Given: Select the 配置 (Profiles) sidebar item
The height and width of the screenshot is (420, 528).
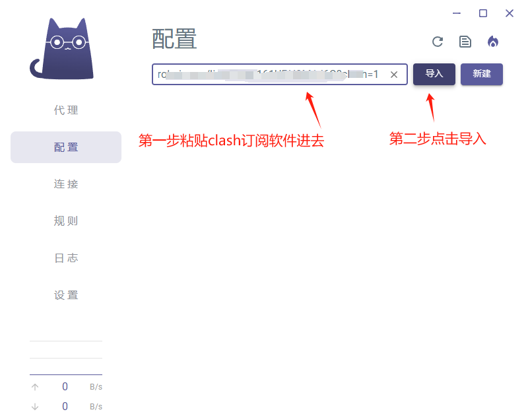Looking at the screenshot, I should 66,147.
